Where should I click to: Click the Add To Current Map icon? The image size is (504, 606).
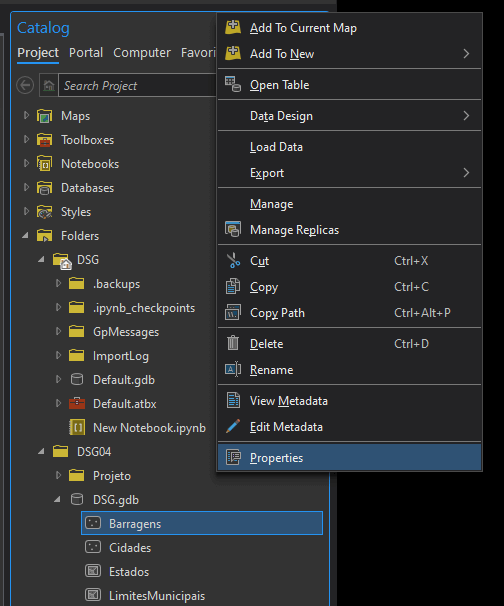click(233, 27)
